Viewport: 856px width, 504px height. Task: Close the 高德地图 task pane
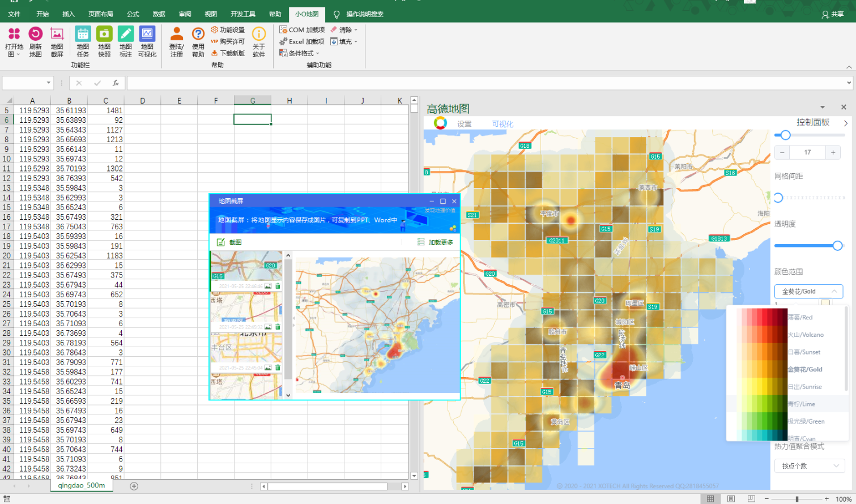click(844, 107)
